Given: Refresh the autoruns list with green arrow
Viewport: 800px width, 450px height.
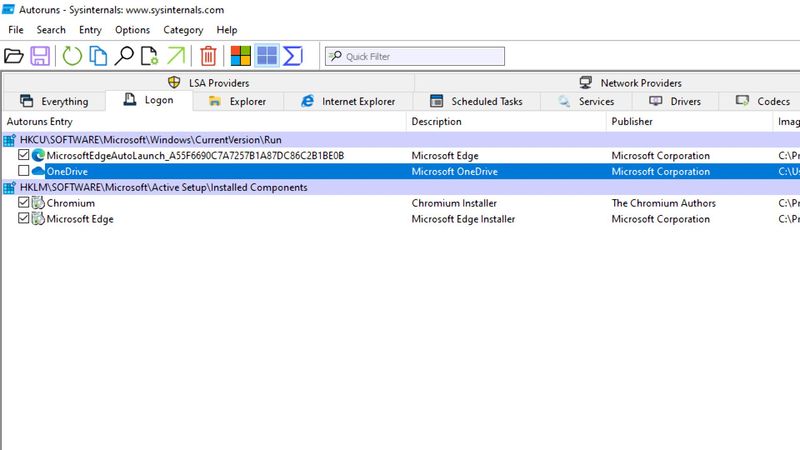Looking at the screenshot, I should coord(72,56).
